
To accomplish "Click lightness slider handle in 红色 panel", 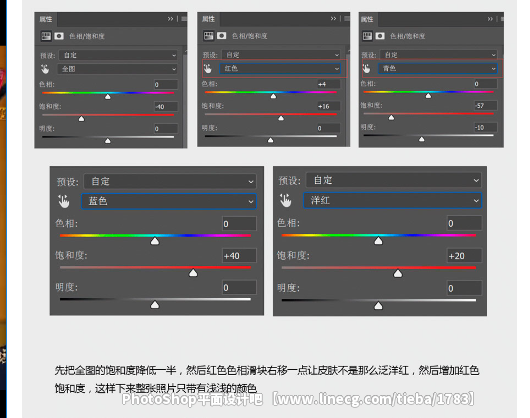I will coord(270,140).
